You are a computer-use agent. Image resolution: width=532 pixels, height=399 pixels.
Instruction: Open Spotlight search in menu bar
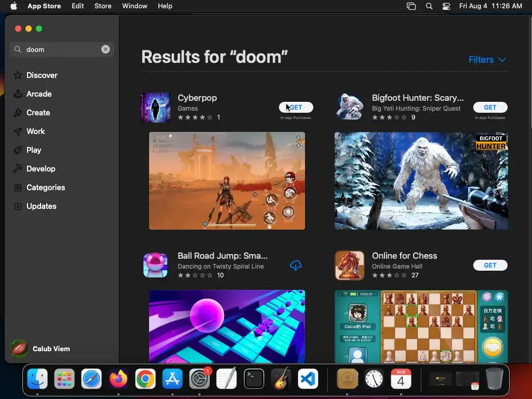(x=429, y=6)
